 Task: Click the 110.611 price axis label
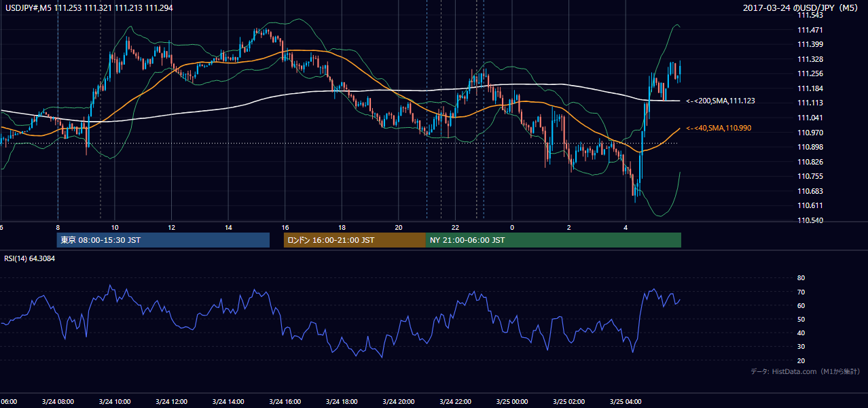[811, 205]
